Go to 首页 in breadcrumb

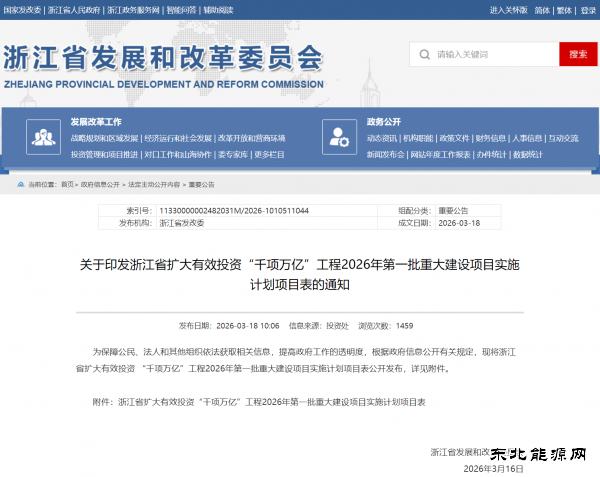(67, 185)
